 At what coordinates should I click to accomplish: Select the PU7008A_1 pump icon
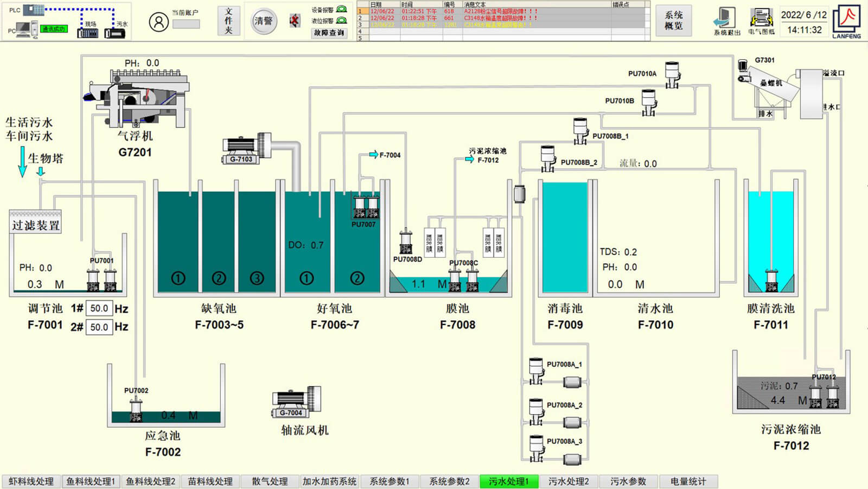(536, 370)
